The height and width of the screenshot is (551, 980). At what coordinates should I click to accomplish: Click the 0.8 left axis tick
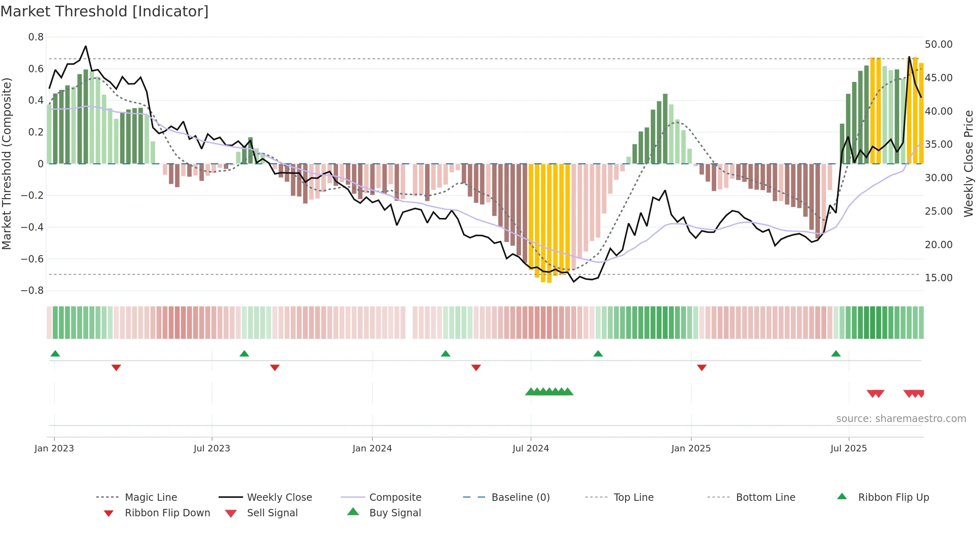(x=36, y=37)
